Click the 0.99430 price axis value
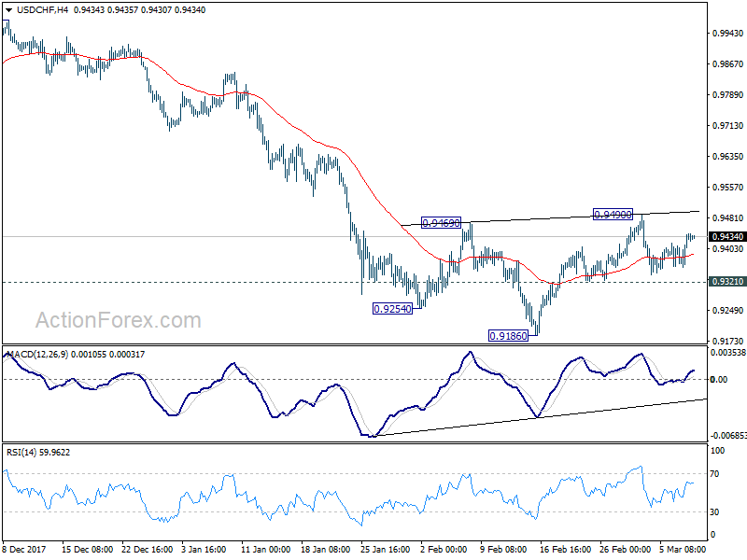This screenshot has width=747, height=560. point(727,33)
